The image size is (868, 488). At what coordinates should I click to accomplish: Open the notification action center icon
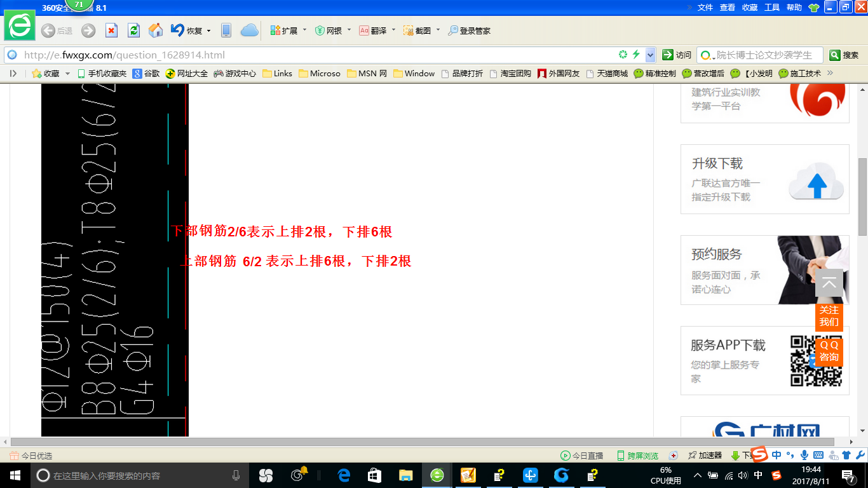tap(848, 475)
